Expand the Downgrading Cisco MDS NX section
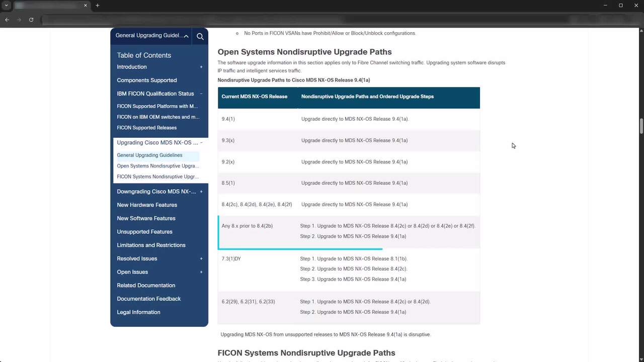This screenshot has width=644, height=362. point(201,192)
